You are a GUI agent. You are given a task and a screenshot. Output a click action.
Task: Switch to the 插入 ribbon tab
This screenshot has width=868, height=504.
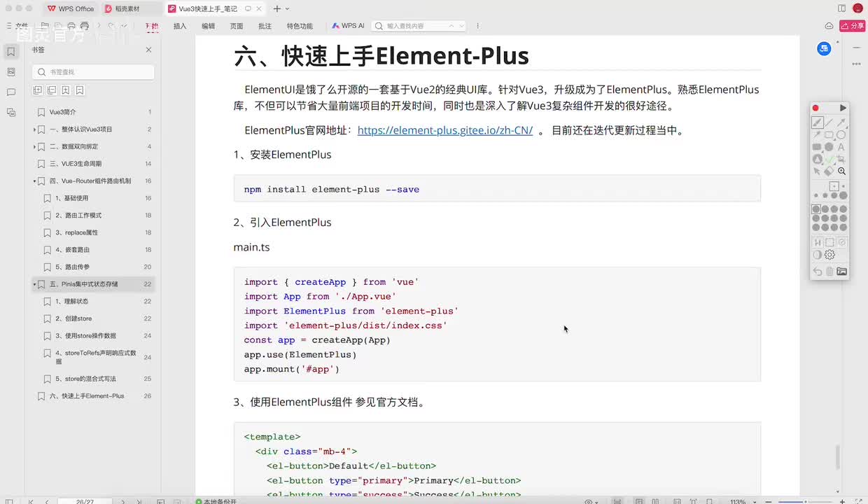[x=180, y=26]
